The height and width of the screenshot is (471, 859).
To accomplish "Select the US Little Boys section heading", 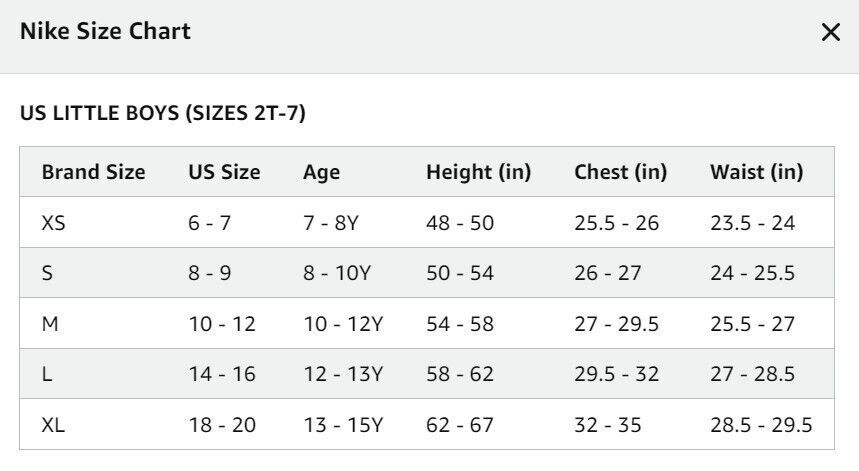I will coord(163,113).
